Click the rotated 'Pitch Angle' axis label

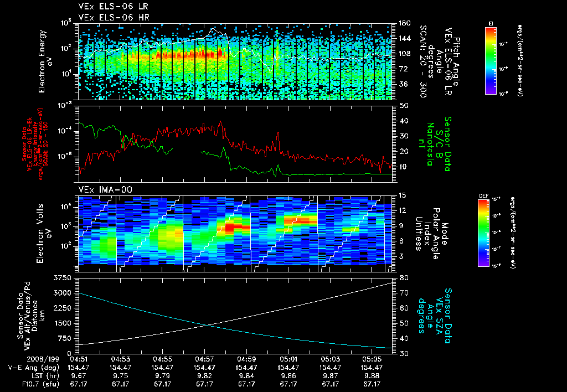click(457, 61)
